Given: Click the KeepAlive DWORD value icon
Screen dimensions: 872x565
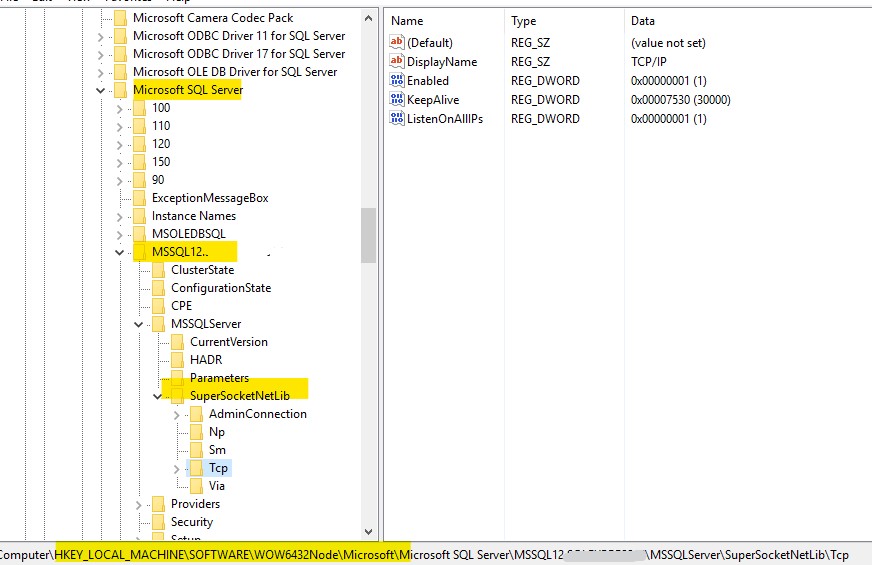Looking at the screenshot, I should click(x=397, y=99).
